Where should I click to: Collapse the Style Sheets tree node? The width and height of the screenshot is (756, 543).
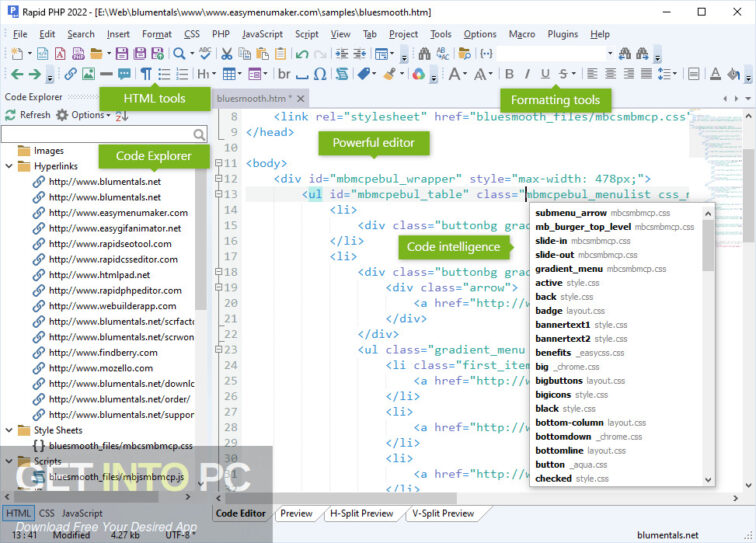point(9,430)
